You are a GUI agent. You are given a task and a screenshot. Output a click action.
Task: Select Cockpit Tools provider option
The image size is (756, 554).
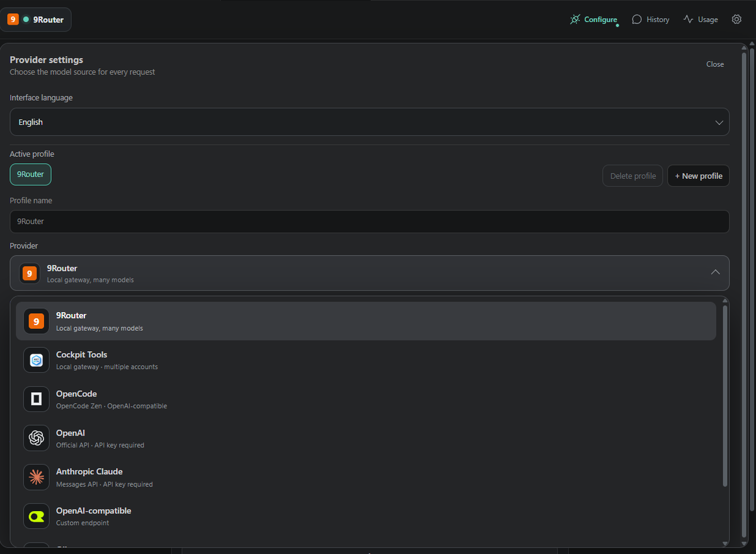pos(366,361)
